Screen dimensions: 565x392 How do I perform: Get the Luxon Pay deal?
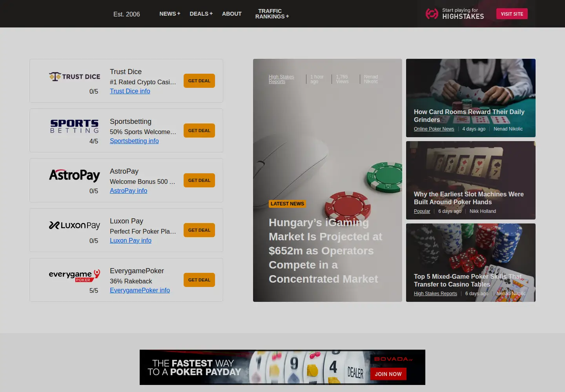point(199,230)
